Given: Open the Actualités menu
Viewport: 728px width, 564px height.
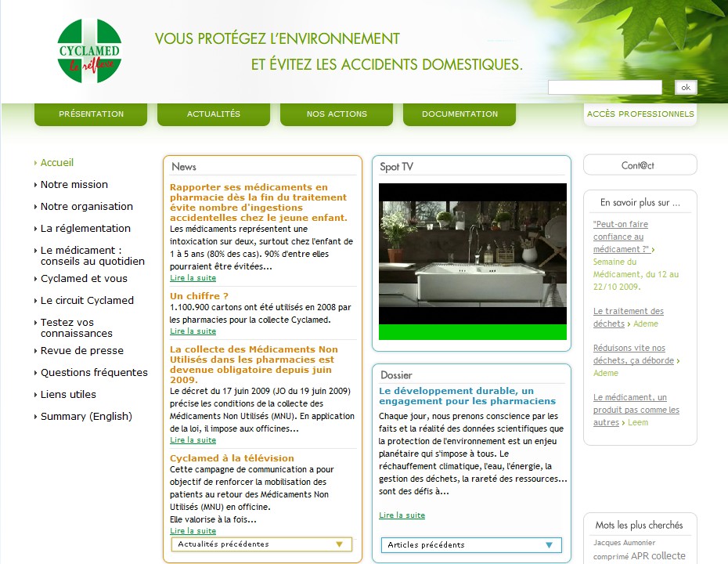Looking at the screenshot, I should point(214,114).
